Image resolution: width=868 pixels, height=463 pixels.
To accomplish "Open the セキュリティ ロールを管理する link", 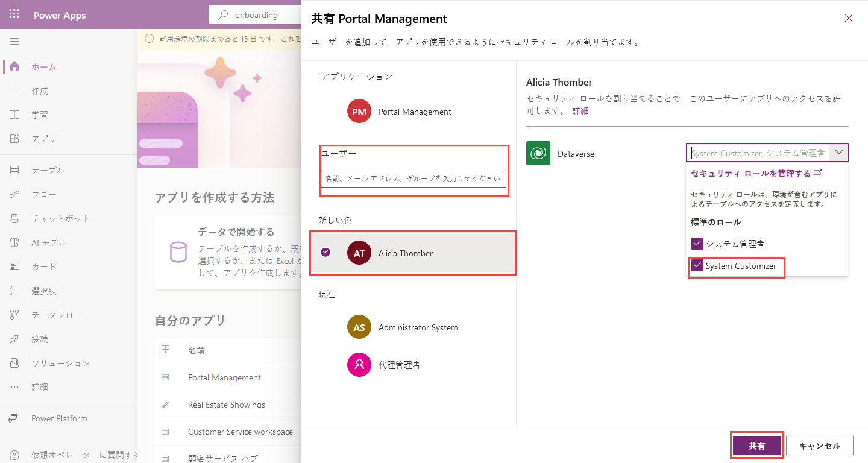I will pyautogui.click(x=756, y=173).
